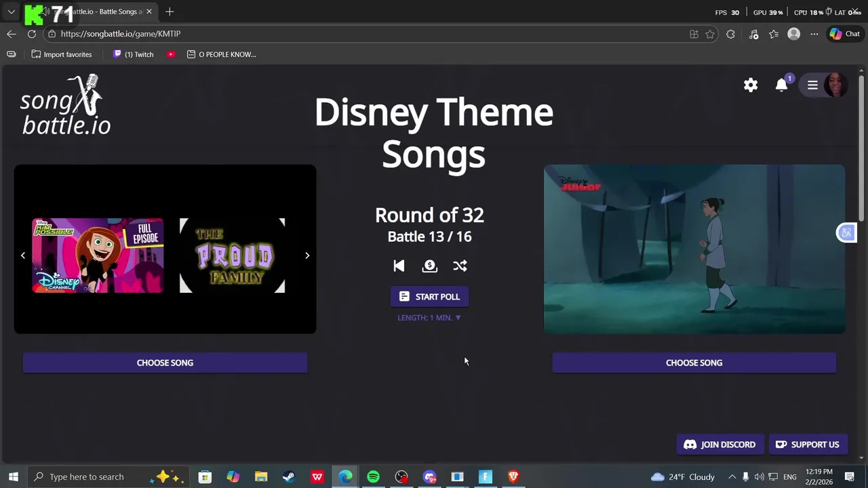Open the clock showing 12:19 PM

tap(820, 476)
